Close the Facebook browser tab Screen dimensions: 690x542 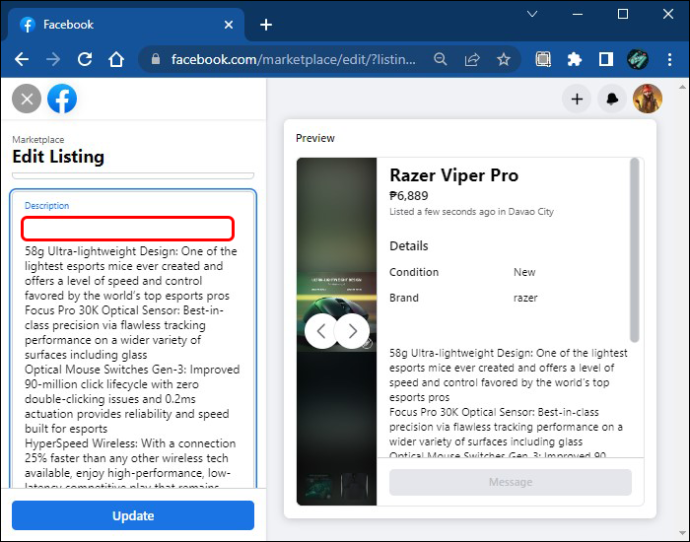point(228,25)
